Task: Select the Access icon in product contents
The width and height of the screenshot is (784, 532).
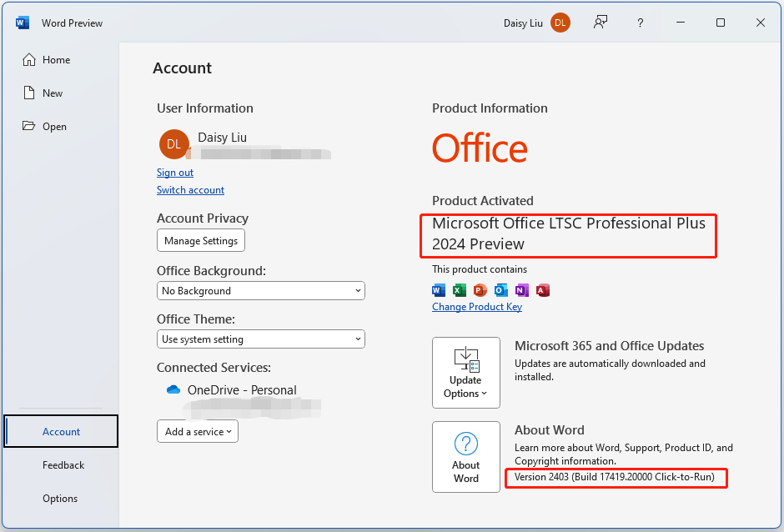Action: coord(544,289)
